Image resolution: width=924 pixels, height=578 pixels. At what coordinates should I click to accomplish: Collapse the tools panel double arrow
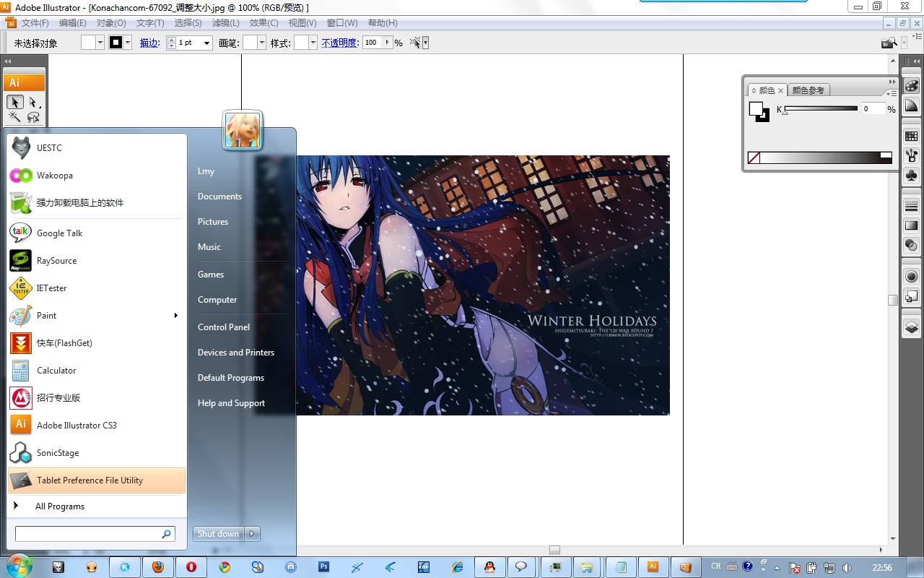coord(8,61)
